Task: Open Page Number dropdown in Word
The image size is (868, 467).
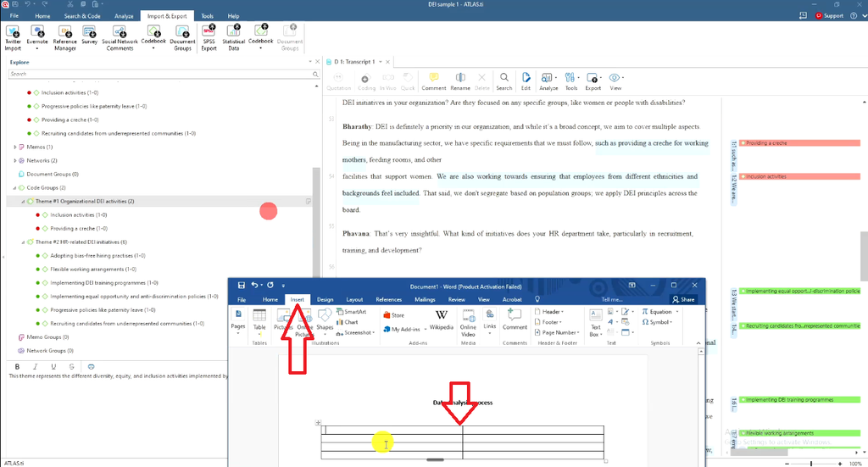Action: [x=557, y=332]
